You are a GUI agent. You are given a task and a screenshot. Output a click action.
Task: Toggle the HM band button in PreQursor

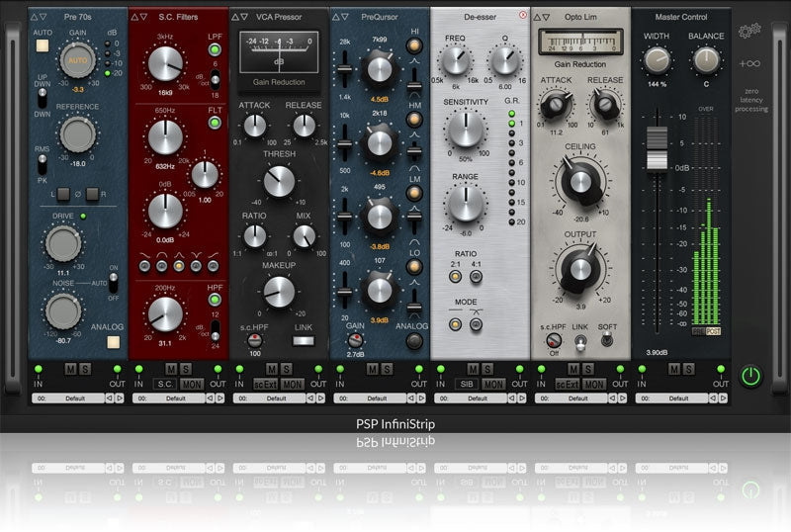click(x=414, y=120)
